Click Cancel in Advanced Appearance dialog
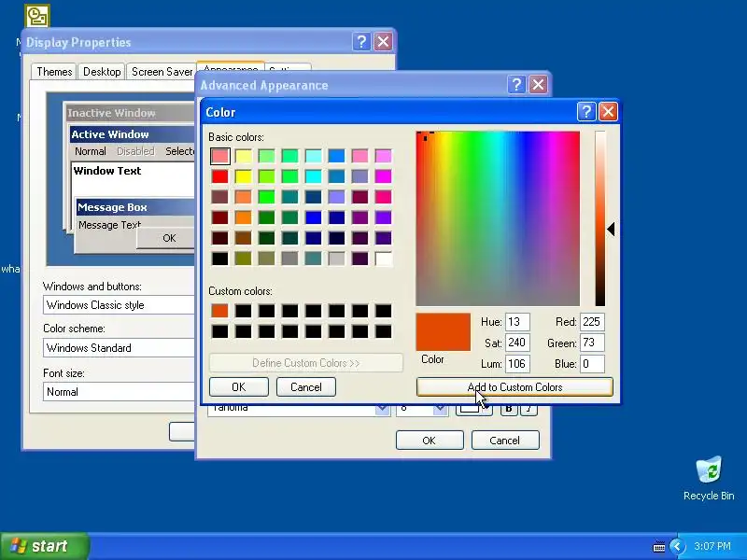 pyautogui.click(x=505, y=440)
